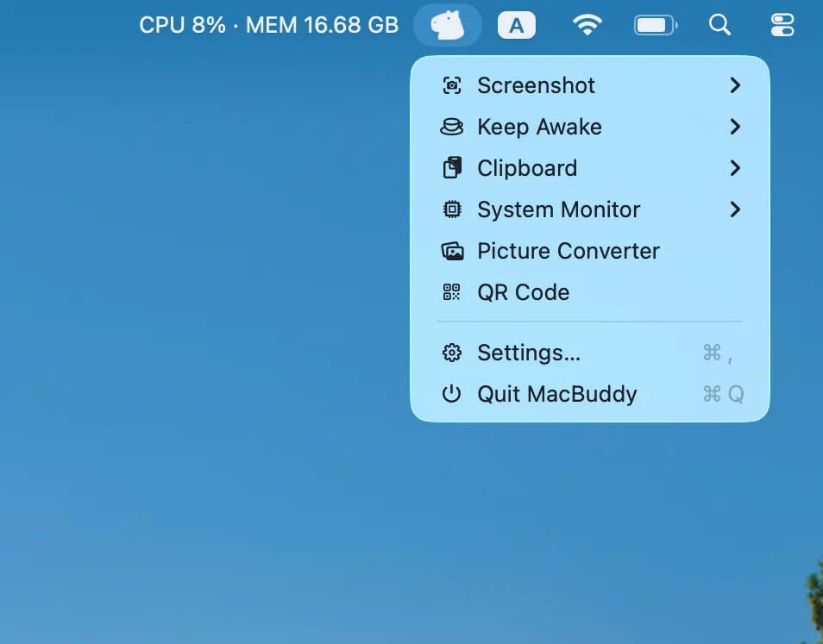Expand the System Monitor submenu chevron
The image size is (823, 644).
point(735,209)
